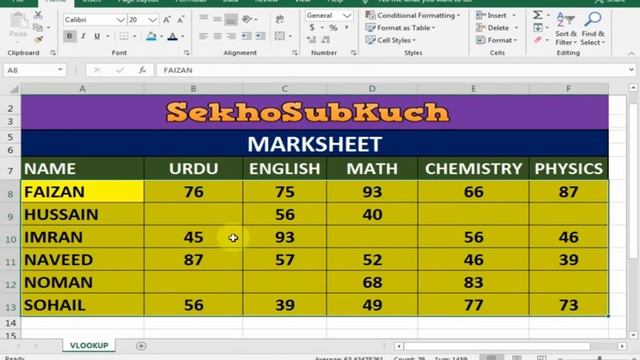
Task: Apply Percent Style format
Action: point(333,28)
